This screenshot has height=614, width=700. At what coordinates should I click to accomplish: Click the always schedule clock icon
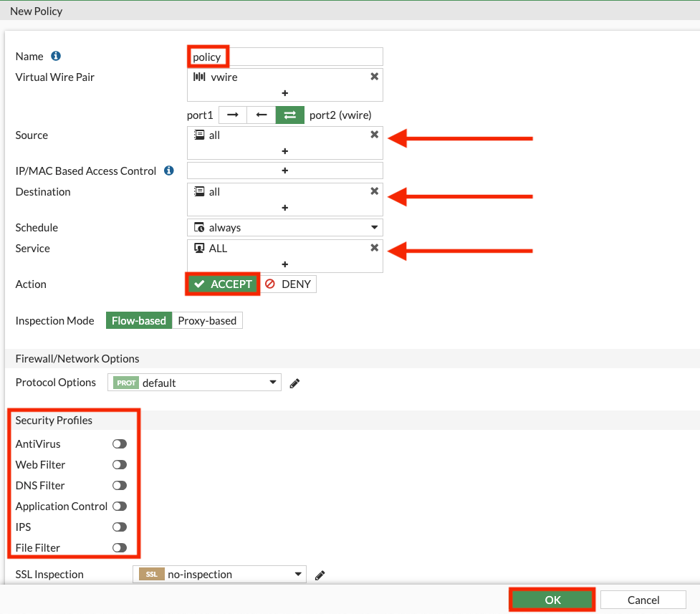[199, 227]
